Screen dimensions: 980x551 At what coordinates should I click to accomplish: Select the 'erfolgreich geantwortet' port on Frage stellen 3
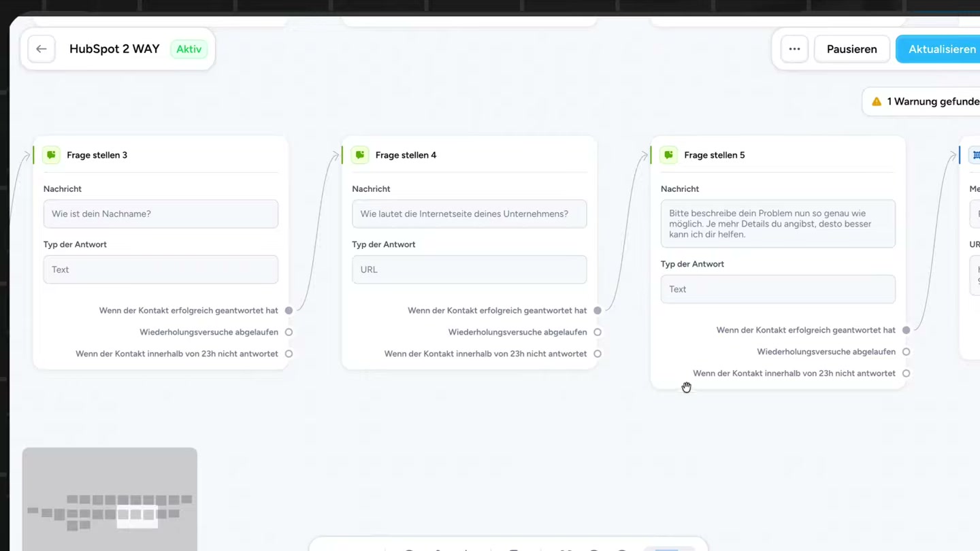pos(289,310)
